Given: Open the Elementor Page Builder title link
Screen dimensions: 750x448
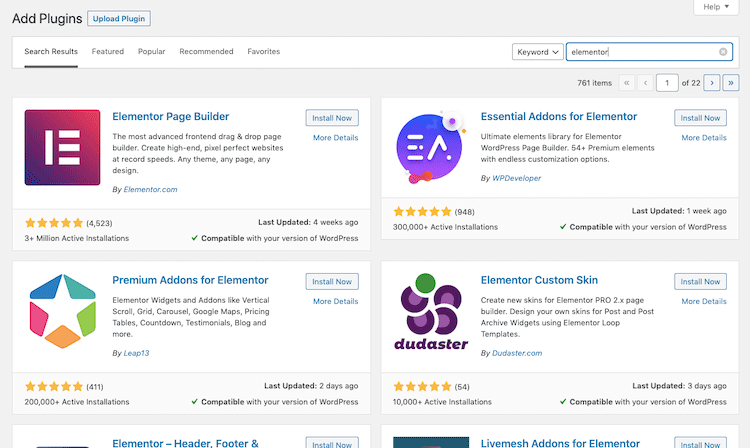Looking at the screenshot, I should tap(170, 116).
